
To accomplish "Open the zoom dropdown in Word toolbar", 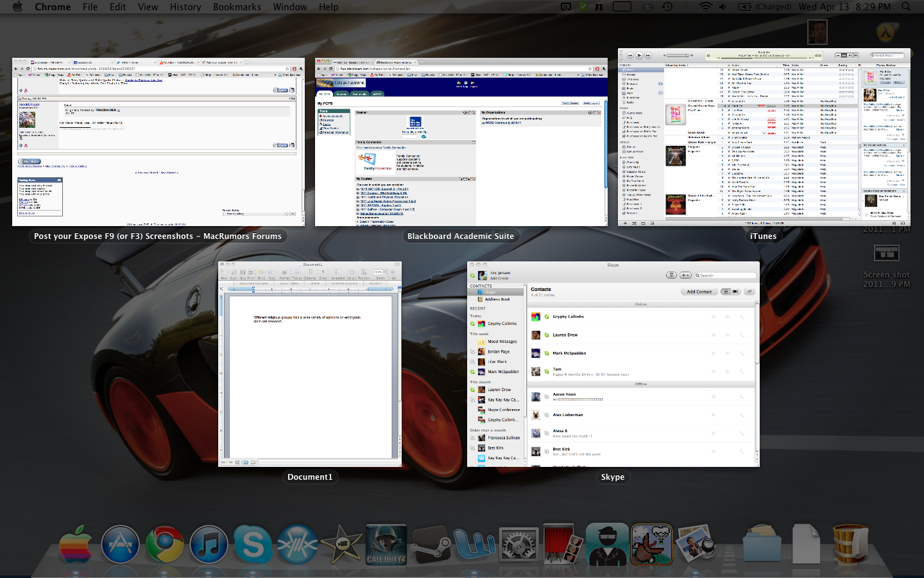I will (x=379, y=272).
